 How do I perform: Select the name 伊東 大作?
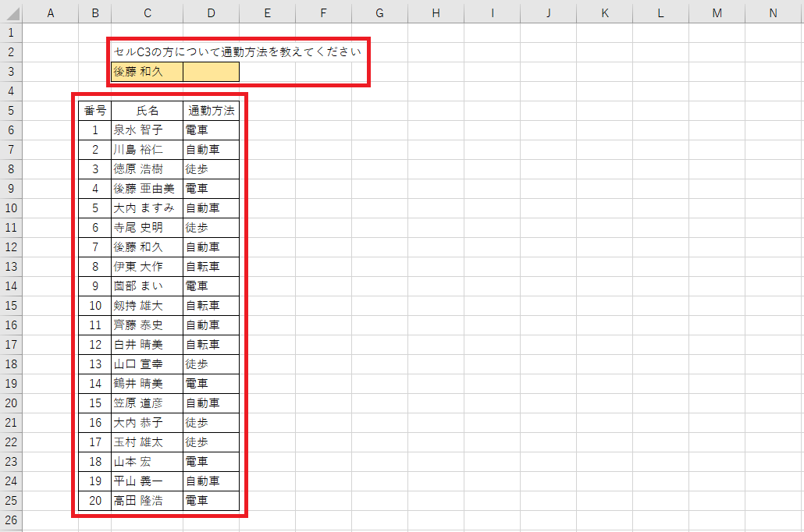coord(138,267)
